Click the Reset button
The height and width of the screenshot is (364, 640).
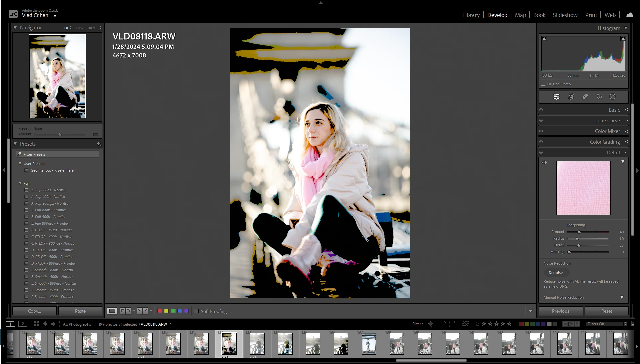[606, 311]
